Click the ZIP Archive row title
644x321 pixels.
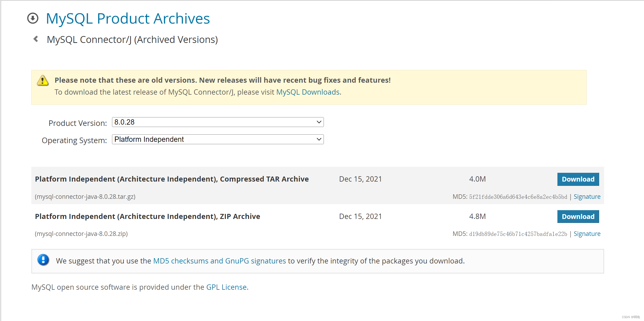pyautogui.click(x=147, y=217)
